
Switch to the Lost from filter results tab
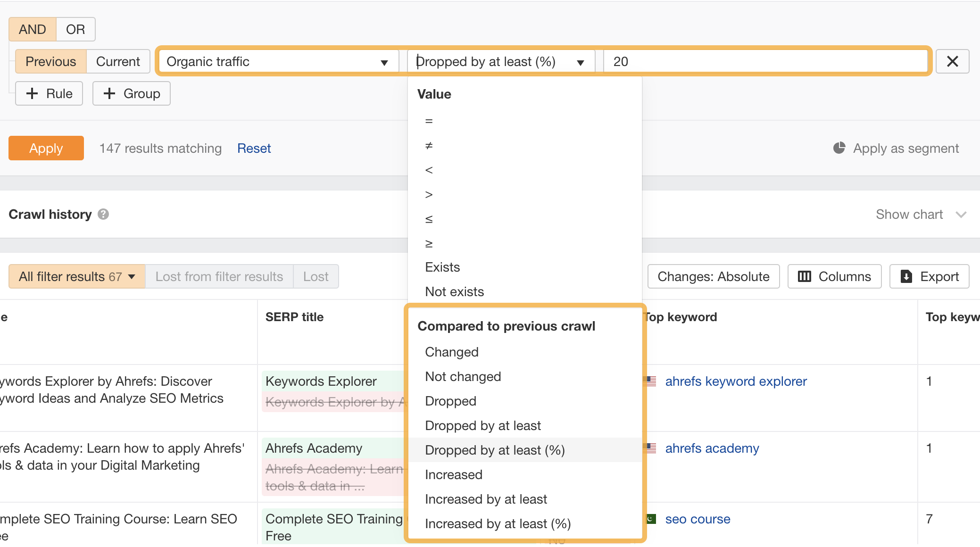pyautogui.click(x=219, y=276)
